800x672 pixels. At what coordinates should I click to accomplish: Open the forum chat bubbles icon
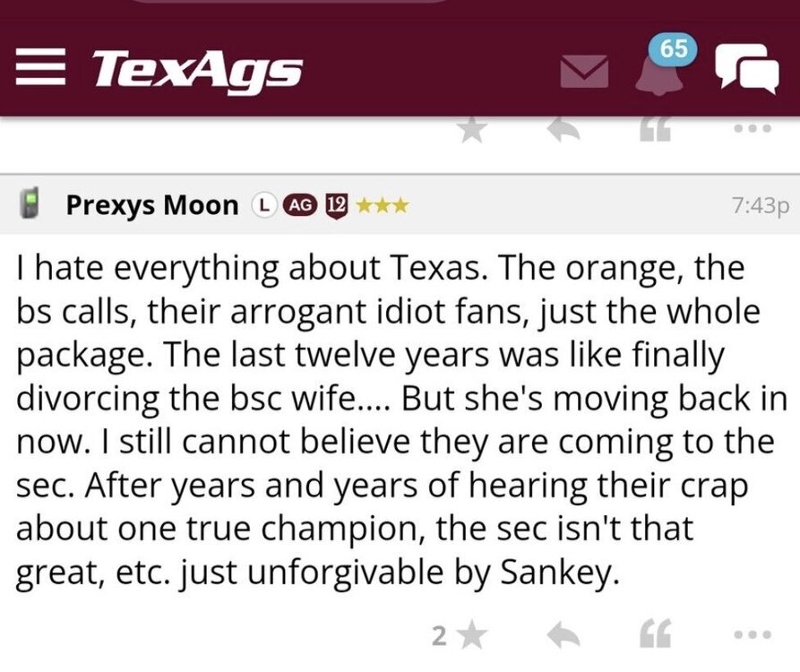click(744, 69)
